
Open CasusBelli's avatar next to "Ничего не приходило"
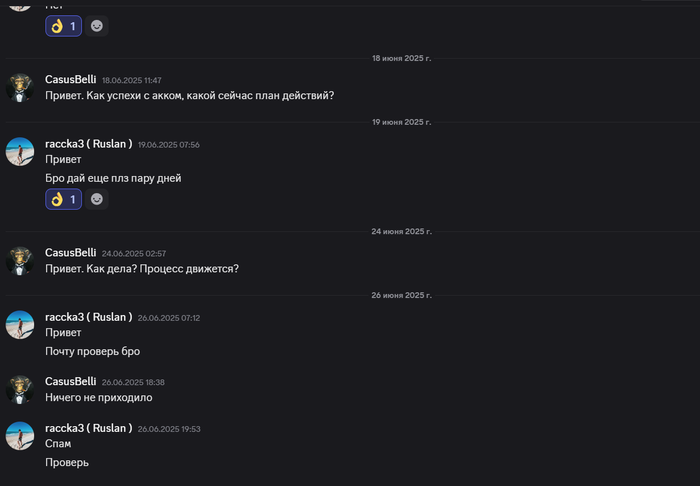[20, 389]
